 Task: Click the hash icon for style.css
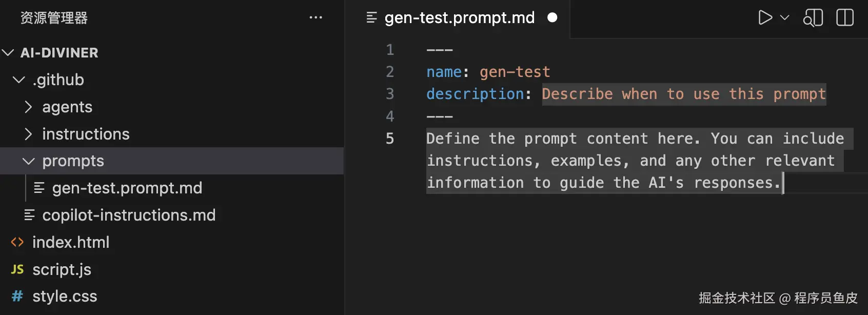pos(17,297)
